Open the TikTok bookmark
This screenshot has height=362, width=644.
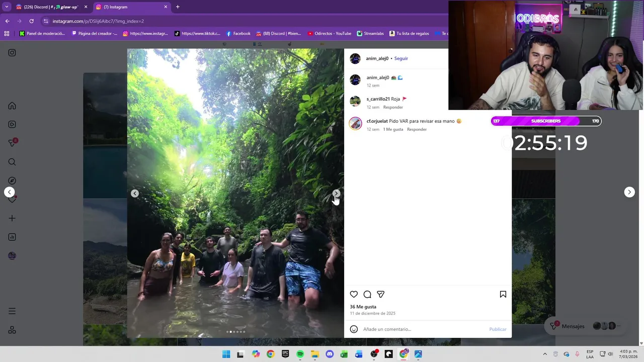pyautogui.click(x=197, y=34)
